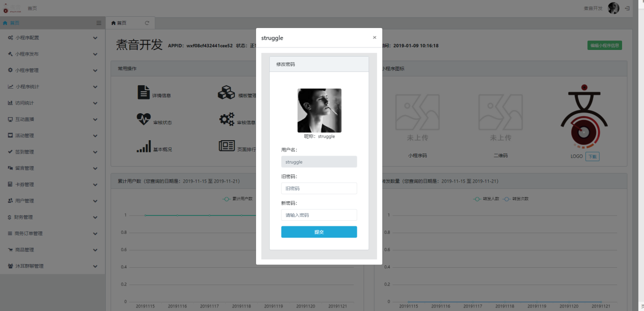Click the logout icon in top right
The height and width of the screenshot is (311, 644).
627,8
